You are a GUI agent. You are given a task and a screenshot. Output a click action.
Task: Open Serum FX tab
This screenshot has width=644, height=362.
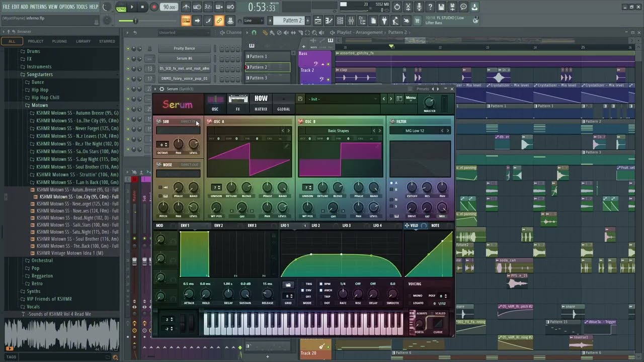pyautogui.click(x=238, y=103)
